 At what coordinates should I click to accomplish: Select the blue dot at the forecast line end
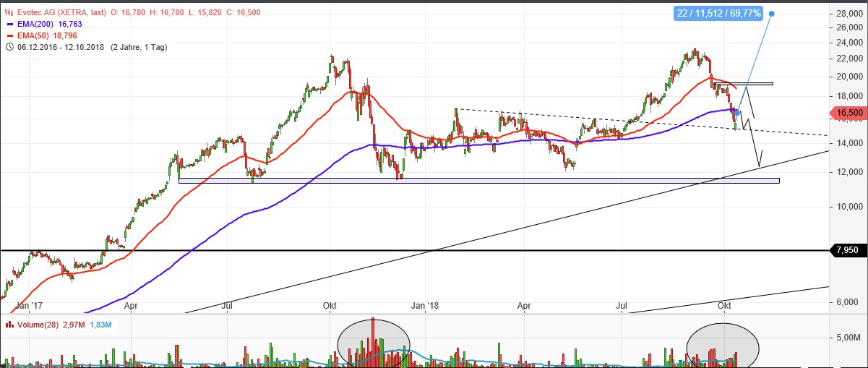[772, 14]
